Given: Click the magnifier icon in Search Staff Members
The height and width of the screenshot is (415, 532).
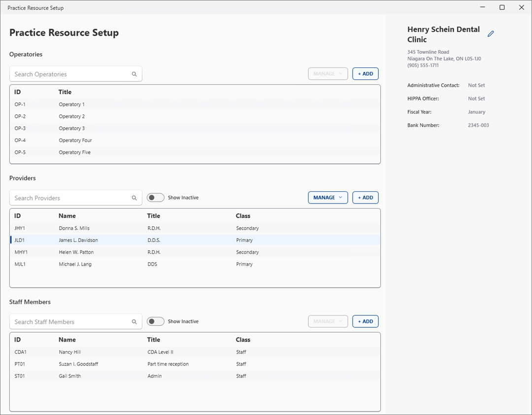Looking at the screenshot, I should click(x=134, y=322).
